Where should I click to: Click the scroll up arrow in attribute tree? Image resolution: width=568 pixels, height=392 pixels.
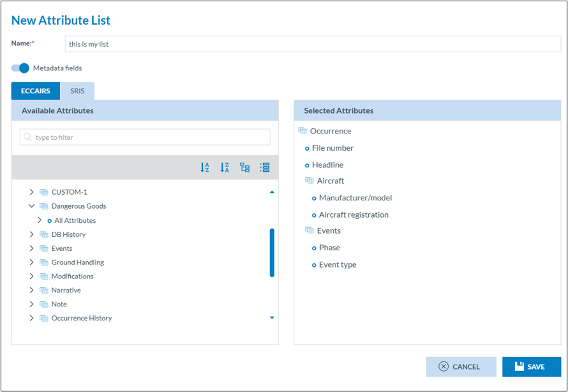pyautogui.click(x=272, y=192)
